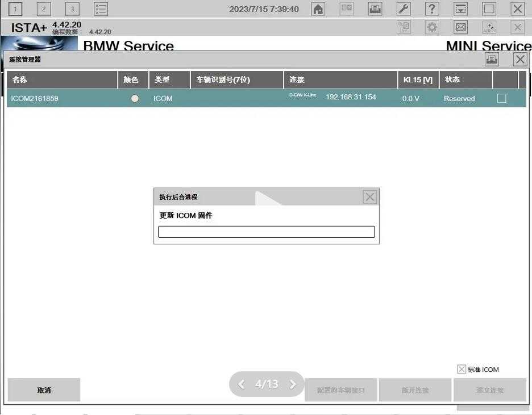Click the 建立连接 connect button

(x=490, y=390)
